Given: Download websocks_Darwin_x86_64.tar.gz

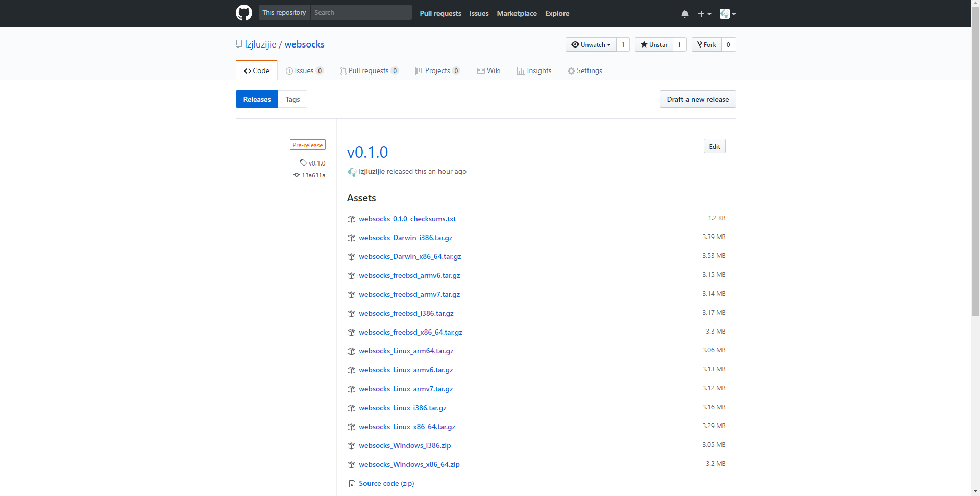Looking at the screenshot, I should (x=410, y=256).
